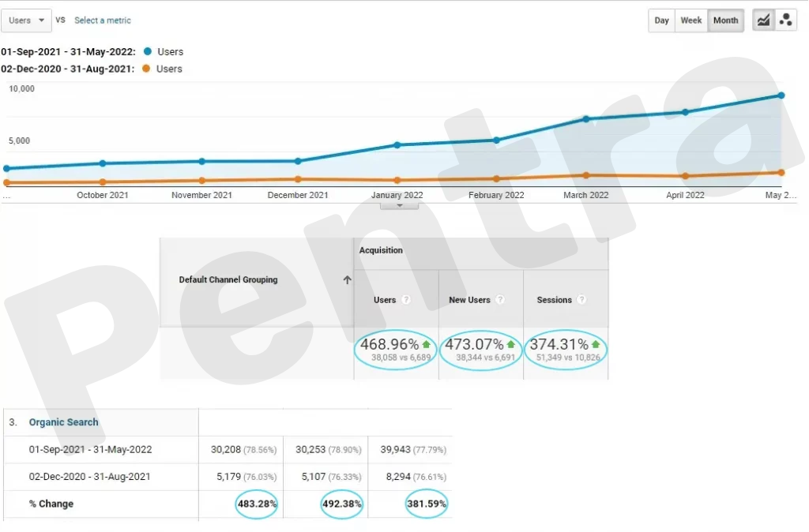Screen dimensions: 809x532
Task: Switch to the motion chart icon
Action: click(786, 21)
